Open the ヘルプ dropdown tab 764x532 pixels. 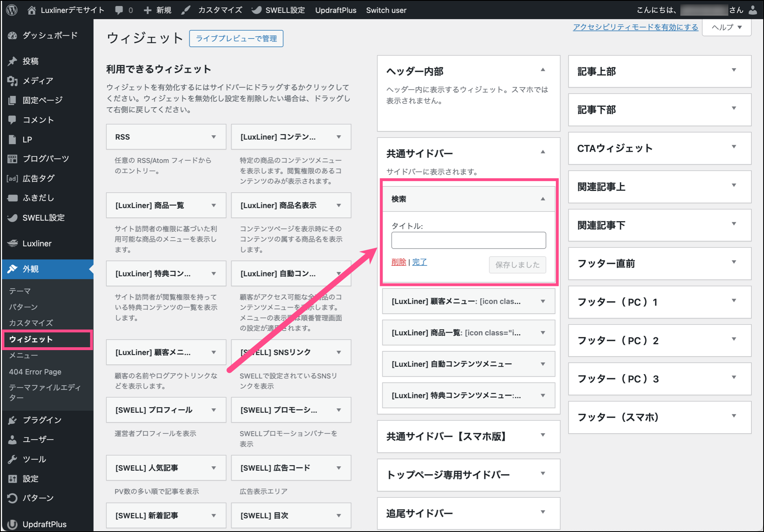tap(726, 27)
